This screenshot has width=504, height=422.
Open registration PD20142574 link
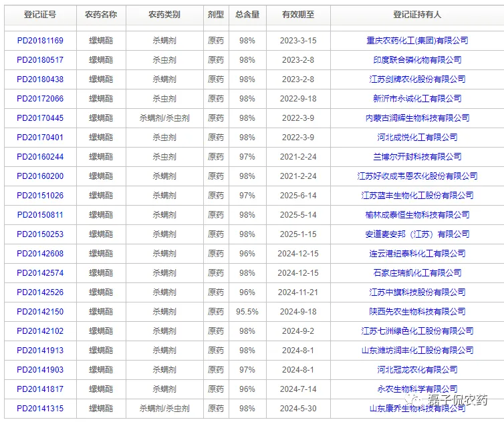click(x=40, y=273)
